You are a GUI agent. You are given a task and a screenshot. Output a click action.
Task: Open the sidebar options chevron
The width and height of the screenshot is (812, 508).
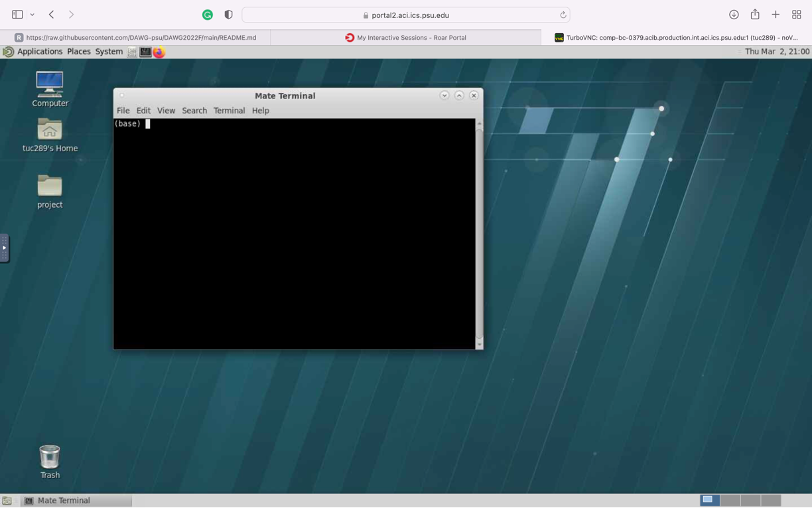click(x=32, y=15)
